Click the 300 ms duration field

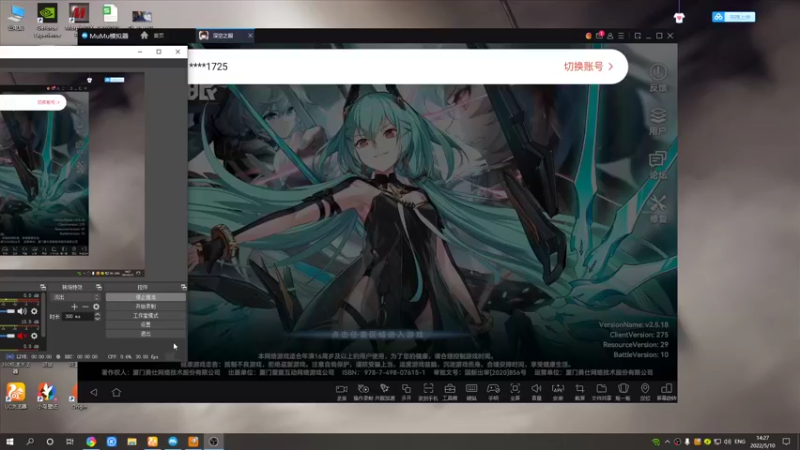tap(79, 316)
